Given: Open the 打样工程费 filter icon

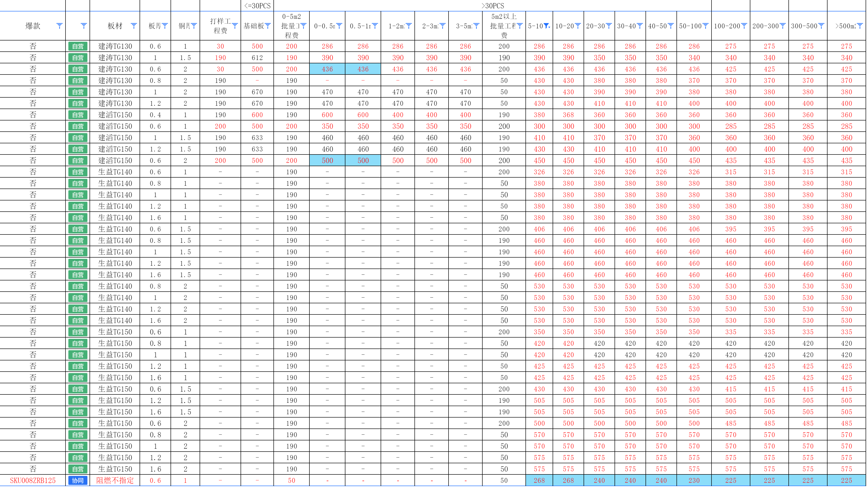Looking at the screenshot, I should pyautogui.click(x=235, y=26).
